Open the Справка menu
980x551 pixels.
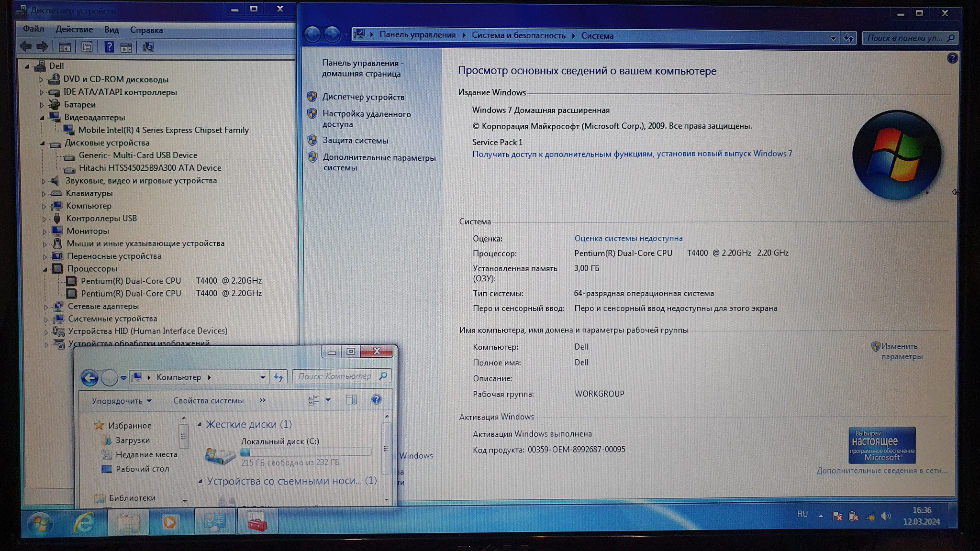coord(146,30)
